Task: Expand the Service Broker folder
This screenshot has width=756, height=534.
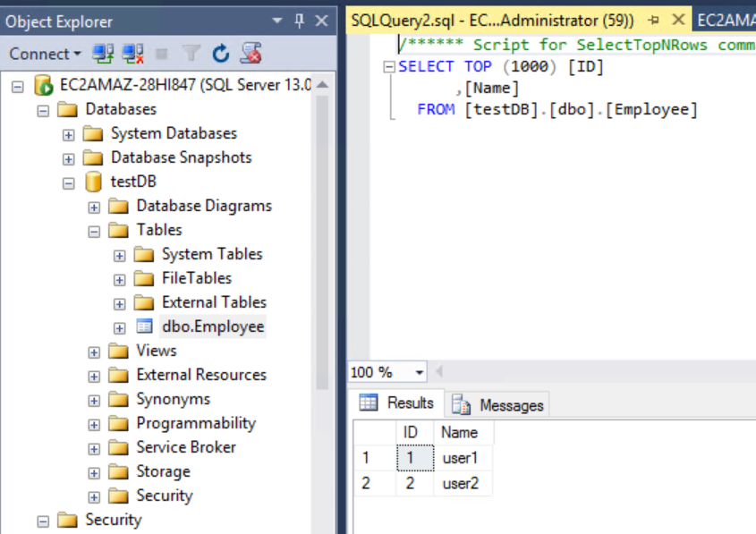Action: 94,449
